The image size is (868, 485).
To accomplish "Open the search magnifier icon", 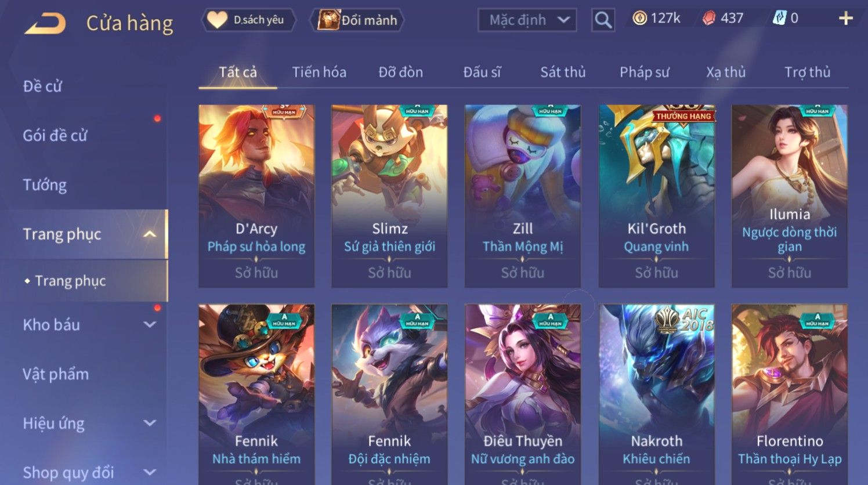I will coord(603,20).
